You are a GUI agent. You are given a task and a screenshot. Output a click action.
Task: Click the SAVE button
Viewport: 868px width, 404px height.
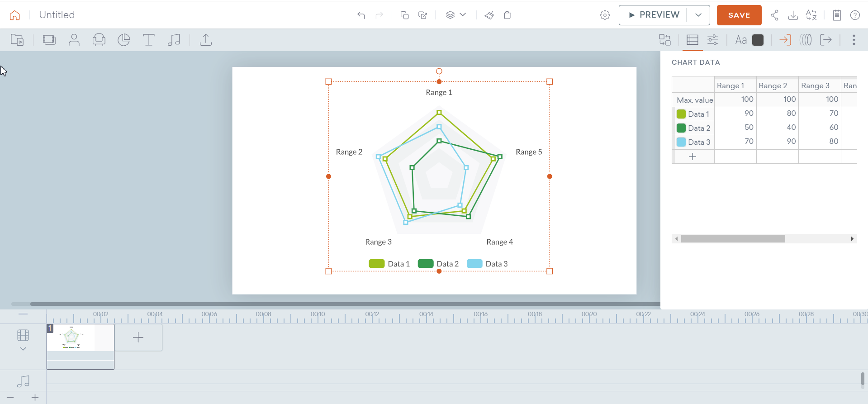[739, 15]
